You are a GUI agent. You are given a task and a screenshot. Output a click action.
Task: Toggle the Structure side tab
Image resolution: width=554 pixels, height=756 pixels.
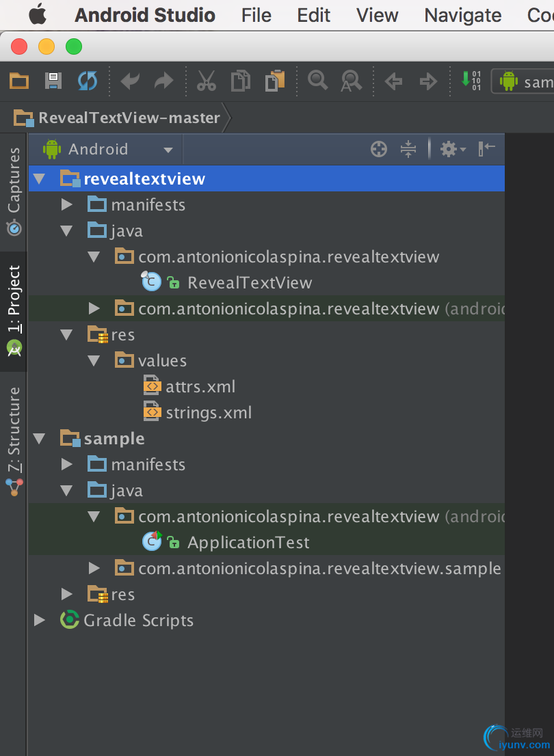click(14, 439)
